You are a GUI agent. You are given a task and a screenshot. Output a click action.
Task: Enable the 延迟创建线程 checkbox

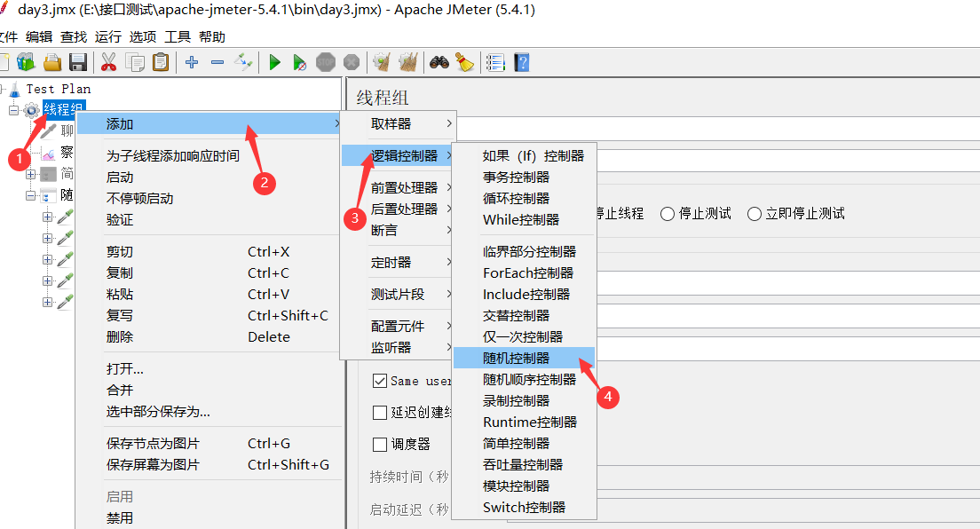click(x=379, y=413)
